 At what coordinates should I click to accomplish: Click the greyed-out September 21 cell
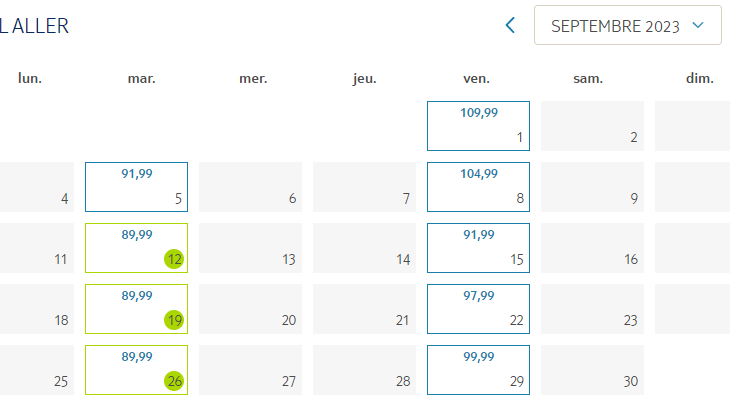click(365, 309)
